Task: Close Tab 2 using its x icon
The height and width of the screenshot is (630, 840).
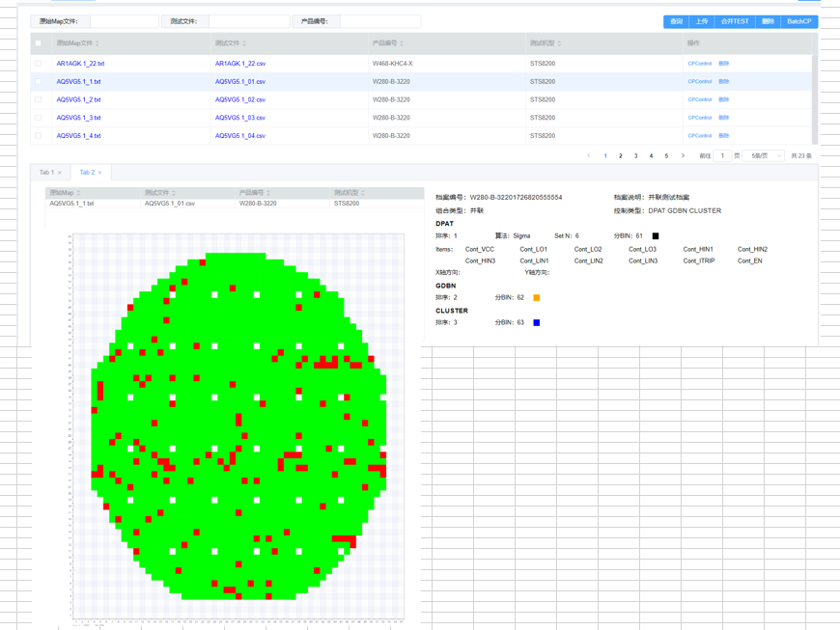Action: [x=99, y=173]
